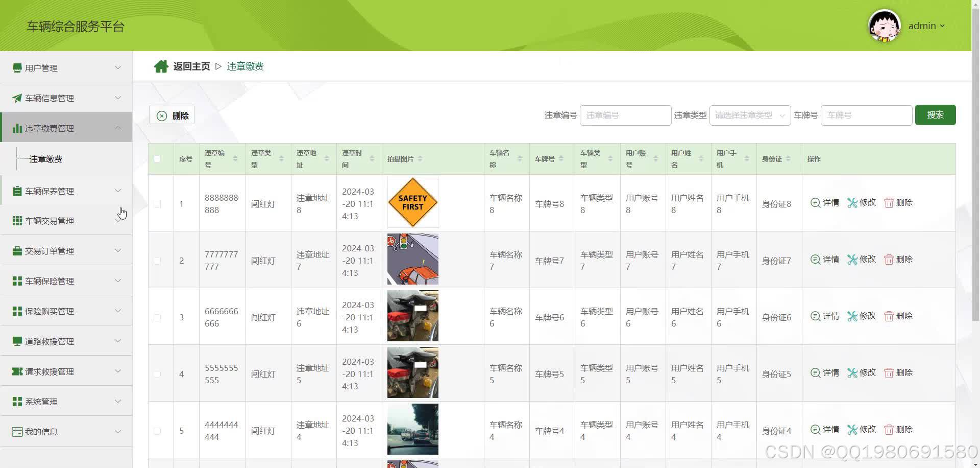This screenshot has width=980, height=468.
Task: Check the row 3 checkbox for 6666666666
Action: 157,318
